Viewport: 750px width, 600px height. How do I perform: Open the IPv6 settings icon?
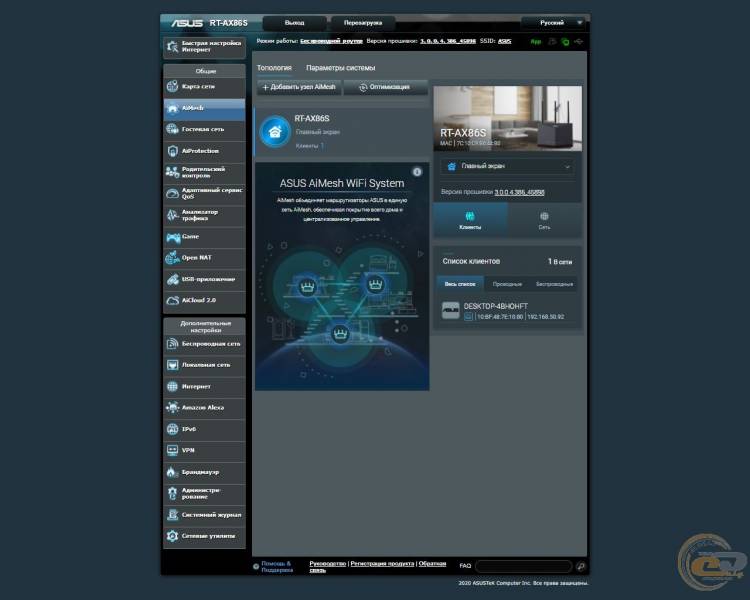(172, 429)
